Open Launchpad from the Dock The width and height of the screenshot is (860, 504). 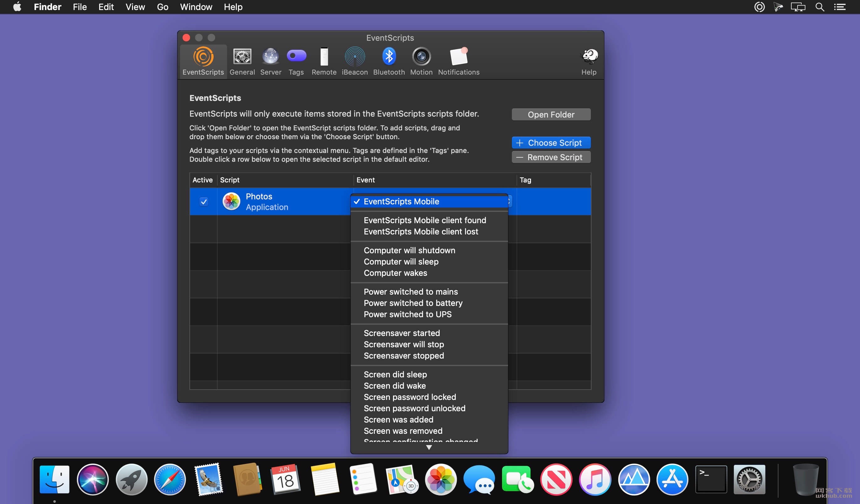pyautogui.click(x=131, y=479)
